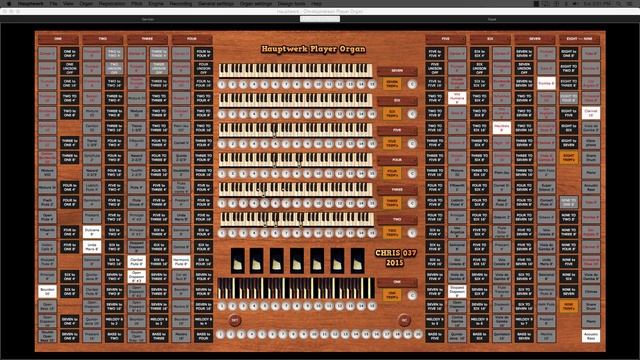Turn off the lit Vox Humana stop in division FIVE
Image resolution: width=640 pixels, height=360 pixels.
click(x=457, y=98)
